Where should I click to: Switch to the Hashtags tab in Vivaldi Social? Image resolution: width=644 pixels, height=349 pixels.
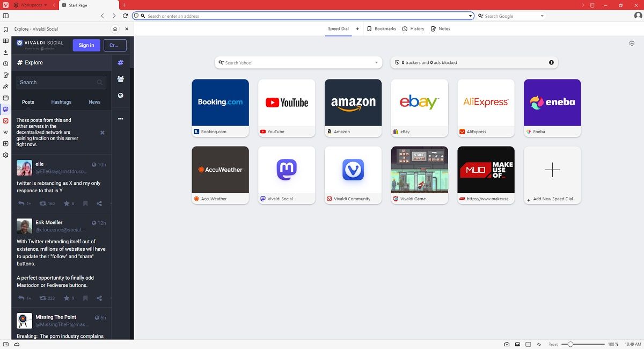tap(61, 101)
